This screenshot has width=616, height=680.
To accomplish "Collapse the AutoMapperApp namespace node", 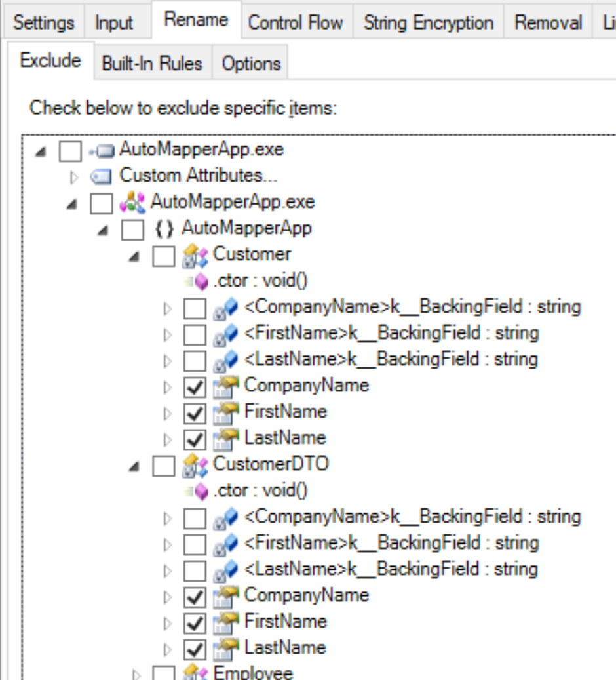I will [103, 231].
